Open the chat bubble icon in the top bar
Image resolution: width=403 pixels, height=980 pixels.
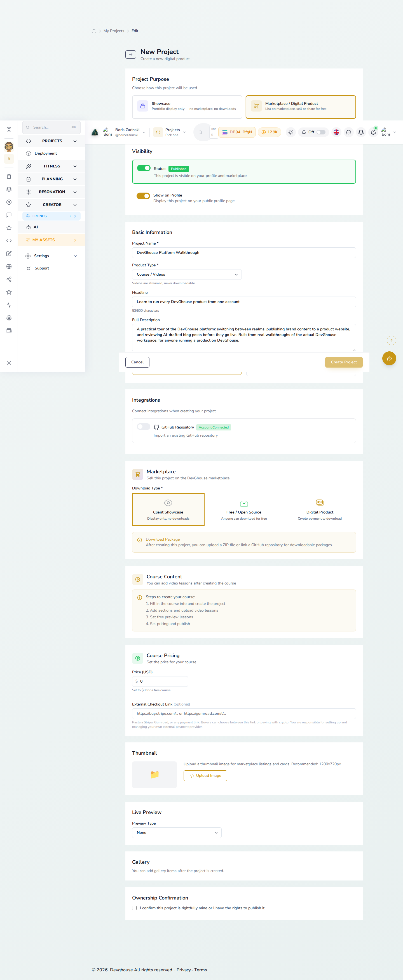tap(348, 132)
